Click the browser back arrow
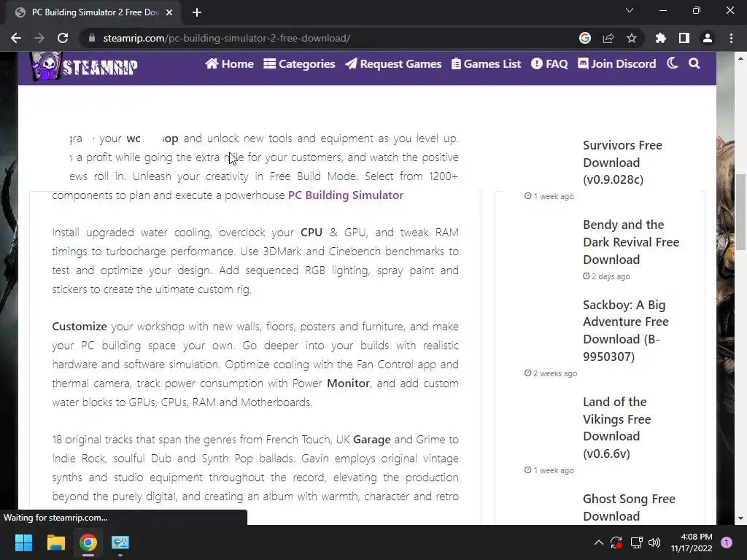This screenshot has height=560, width=747. tap(16, 38)
